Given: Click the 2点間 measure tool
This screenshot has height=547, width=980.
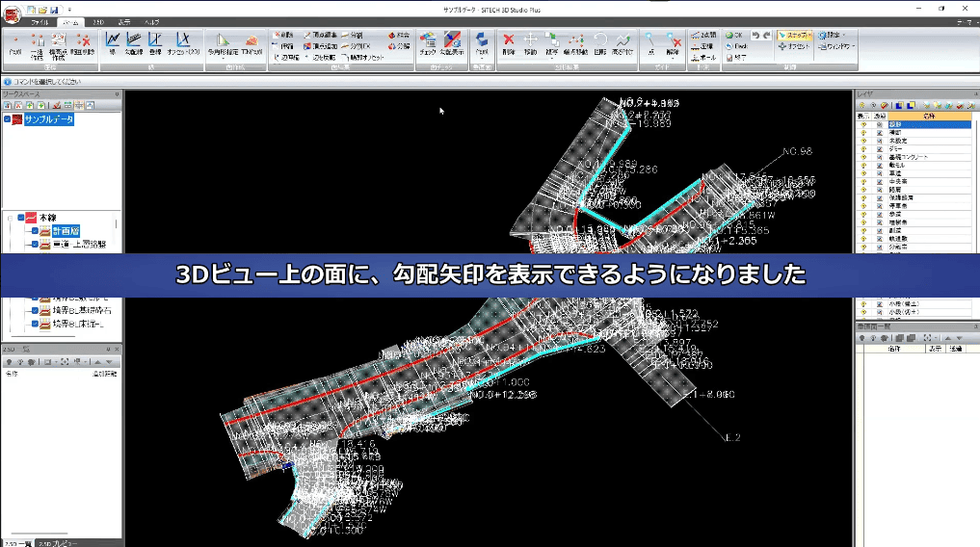Looking at the screenshot, I should tap(703, 35).
